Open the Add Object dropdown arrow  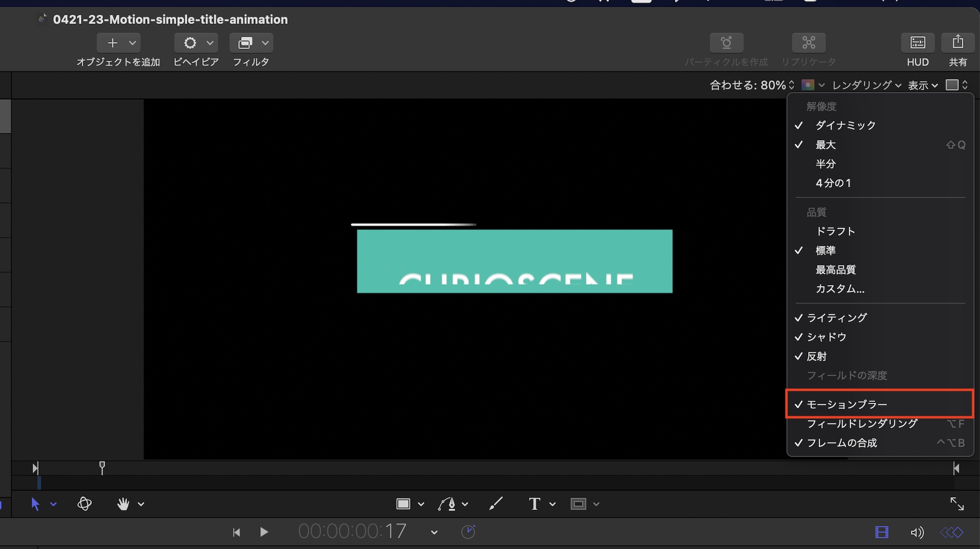pos(132,43)
